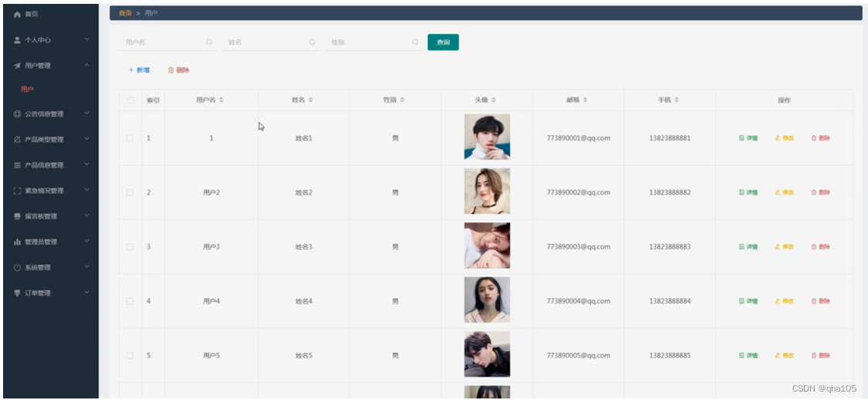
Task: Click the 公告信息管理 globe icon
Action: (x=16, y=114)
